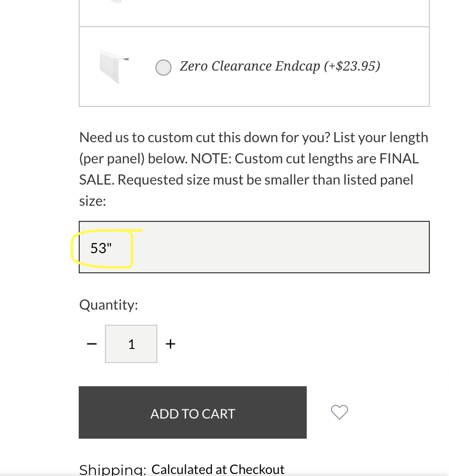Click the Quantity: label
449x476 pixels.
[x=108, y=305]
